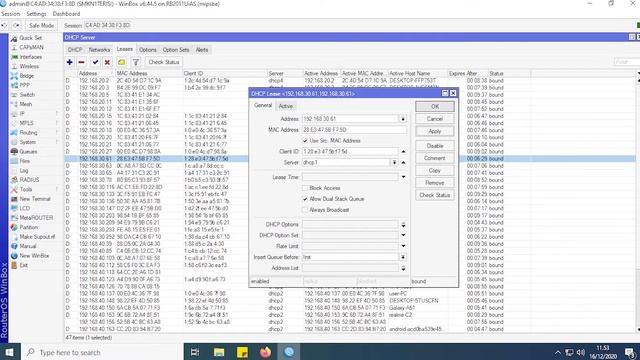The height and width of the screenshot is (360, 640).
Task: Click Disable in the DHCP Lease dialog
Action: 435,146
